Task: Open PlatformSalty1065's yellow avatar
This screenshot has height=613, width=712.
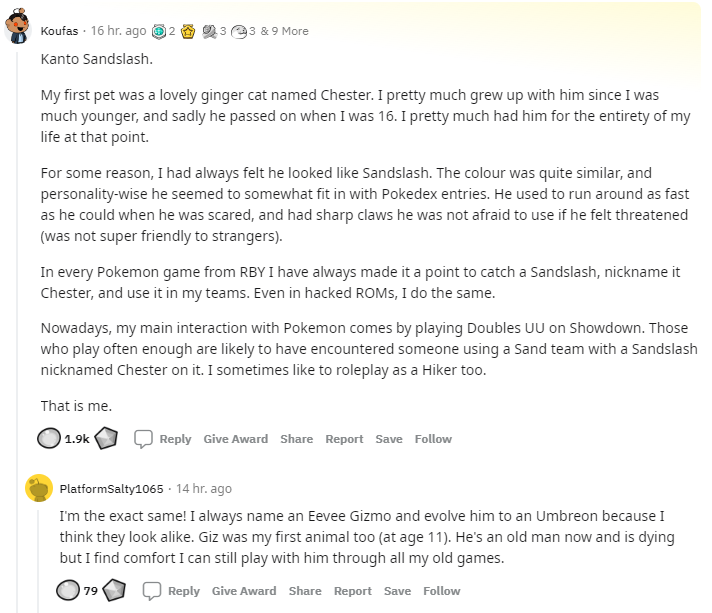Action: (39, 488)
